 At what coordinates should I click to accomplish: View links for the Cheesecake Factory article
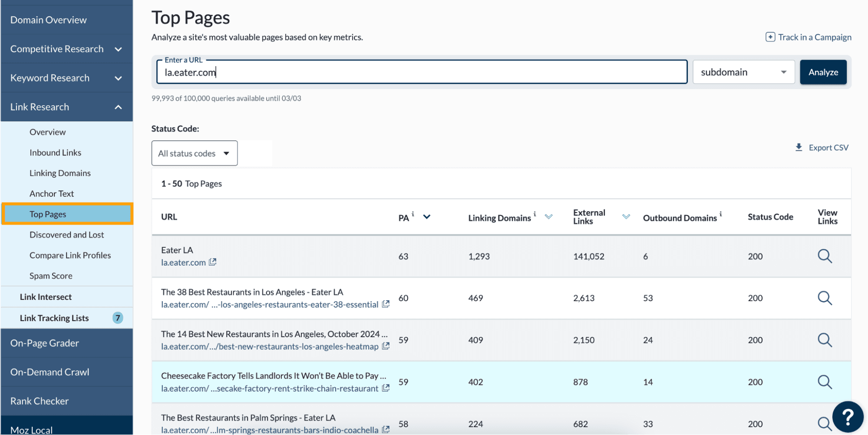click(825, 382)
